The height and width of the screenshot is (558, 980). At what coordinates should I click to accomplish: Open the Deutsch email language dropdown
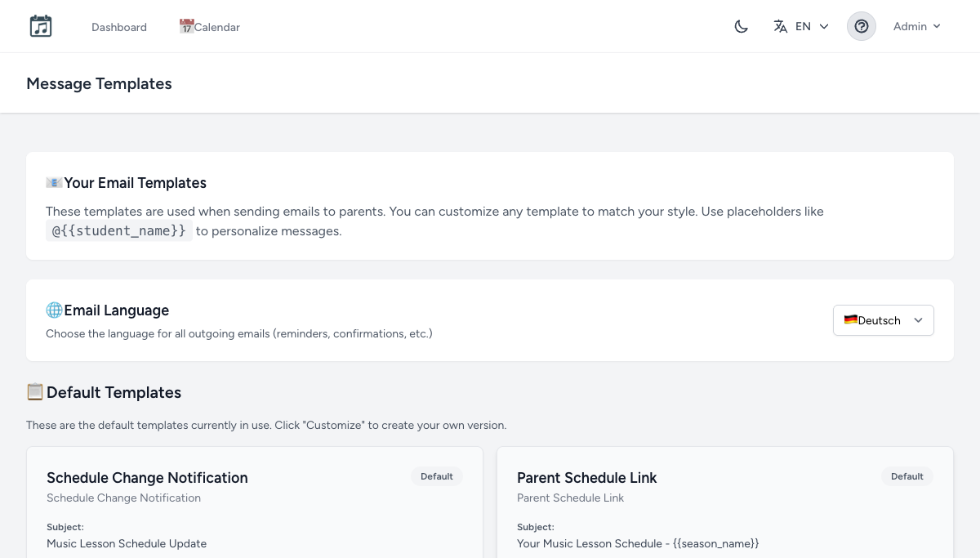tap(884, 320)
